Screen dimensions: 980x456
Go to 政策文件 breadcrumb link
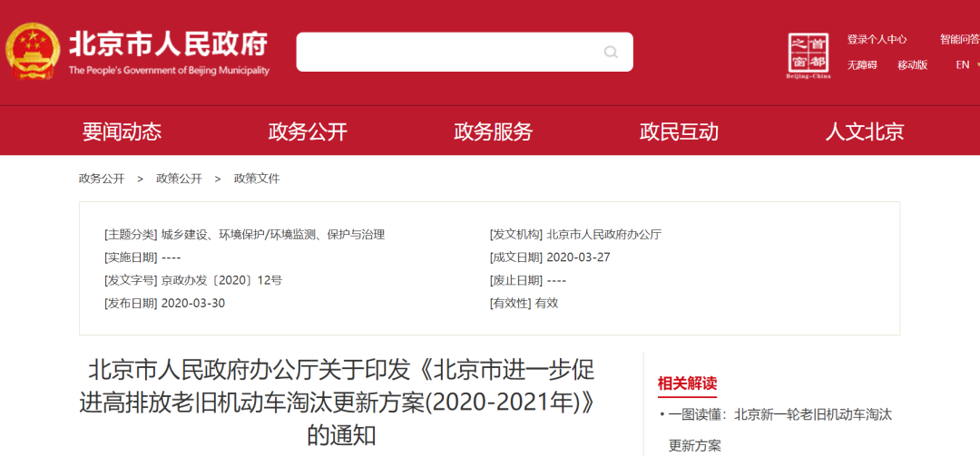click(257, 179)
